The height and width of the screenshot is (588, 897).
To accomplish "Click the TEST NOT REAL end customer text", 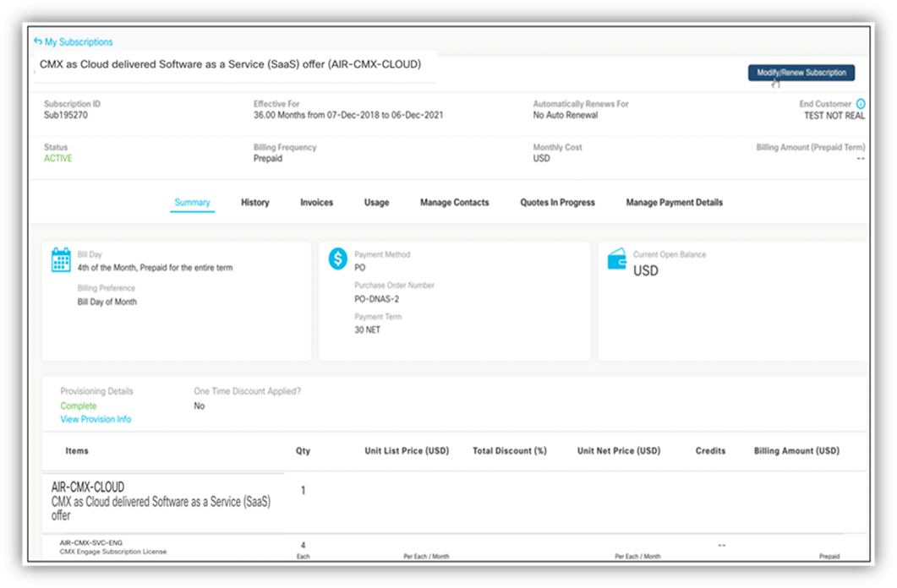I will [834, 116].
